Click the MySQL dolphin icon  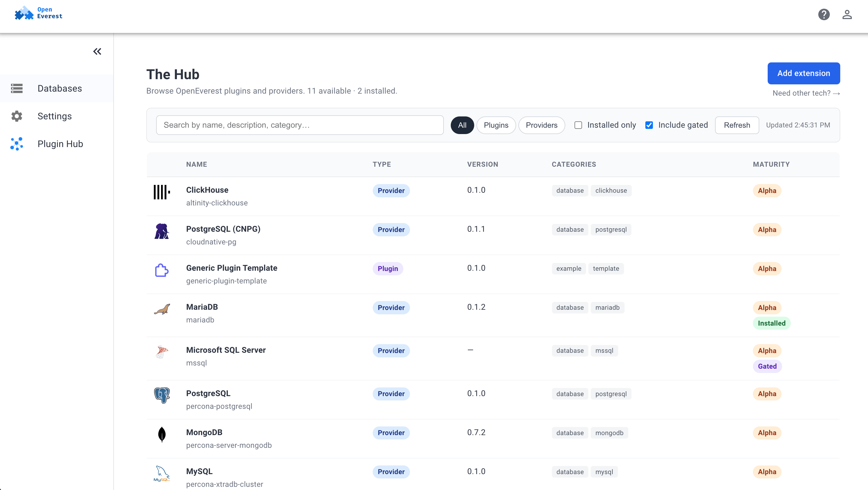pos(162,474)
